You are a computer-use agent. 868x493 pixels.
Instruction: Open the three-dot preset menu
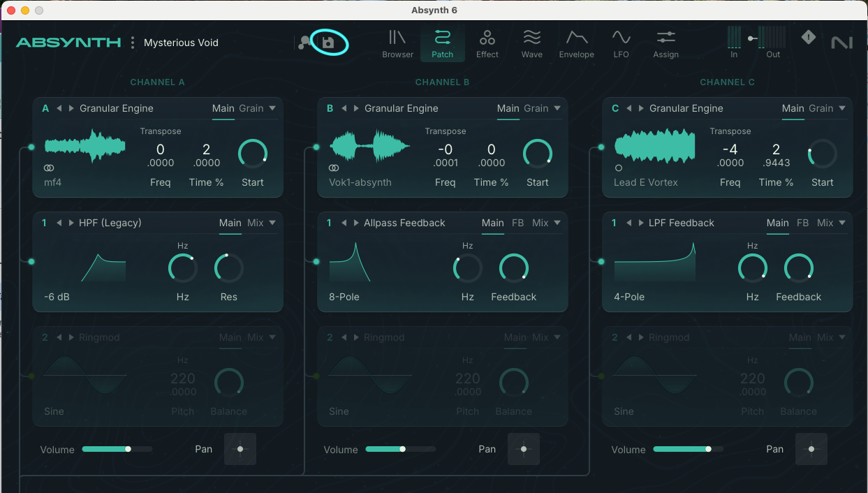(x=133, y=43)
